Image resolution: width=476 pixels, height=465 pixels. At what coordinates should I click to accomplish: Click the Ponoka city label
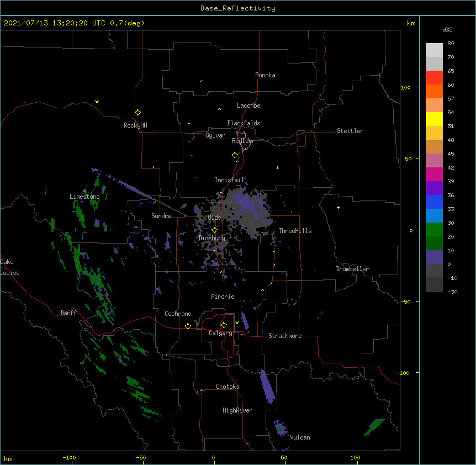(265, 75)
